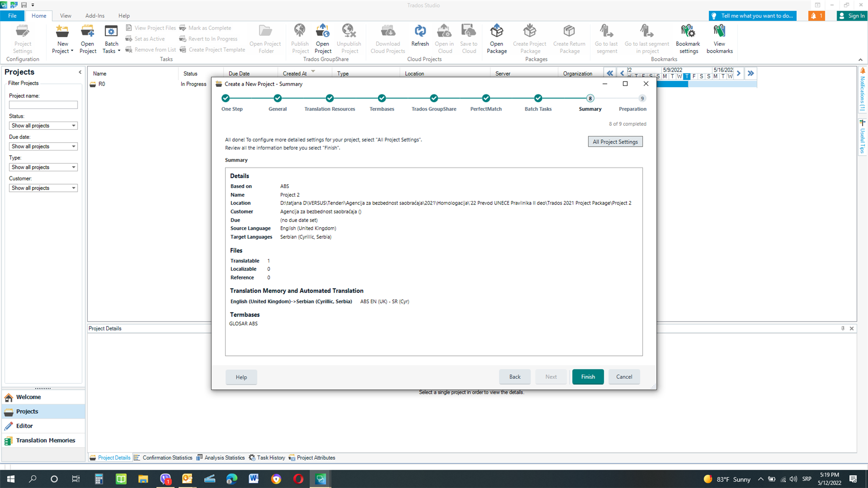Open the Welcome view in navigation
Viewport: 868px width, 488px height.
click(x=43, y=397)
